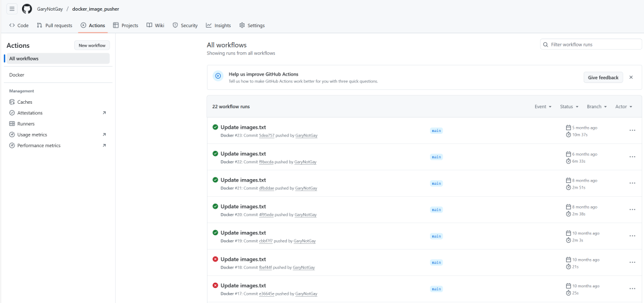Click the GitHub logo icon

27,9
